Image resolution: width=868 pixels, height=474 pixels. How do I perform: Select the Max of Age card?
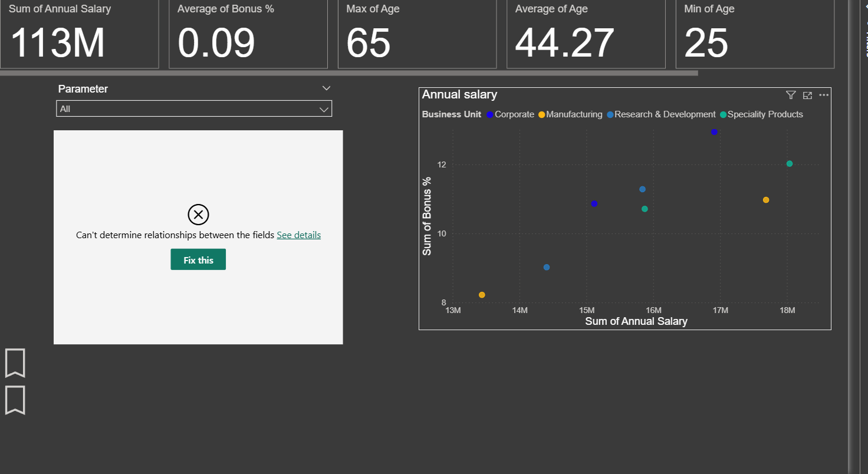[417, 34]
